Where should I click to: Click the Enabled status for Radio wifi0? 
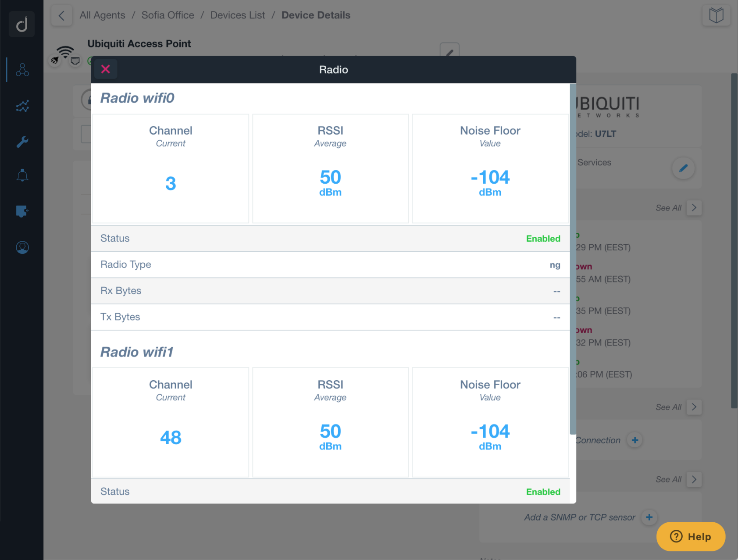[543, 238]
